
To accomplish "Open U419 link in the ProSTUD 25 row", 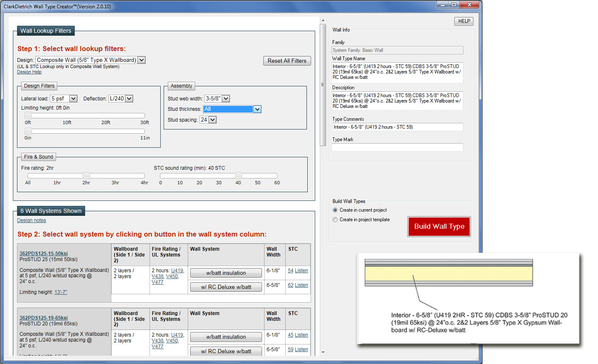I will (x=177, y=271).
